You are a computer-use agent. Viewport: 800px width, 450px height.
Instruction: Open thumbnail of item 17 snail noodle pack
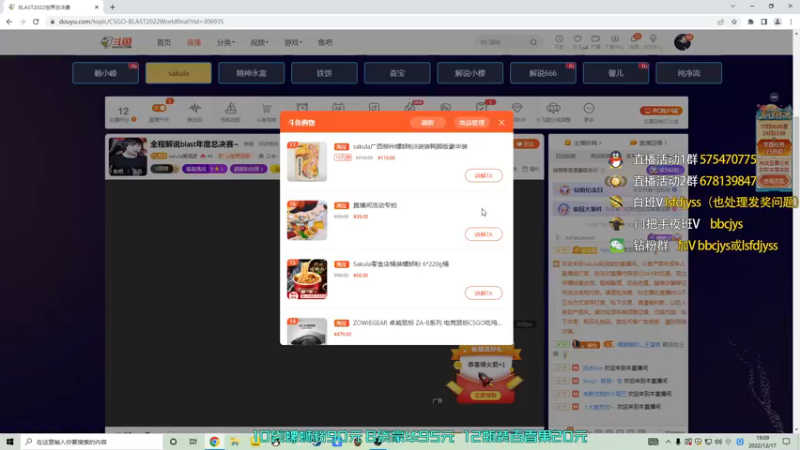pos(307,162)
